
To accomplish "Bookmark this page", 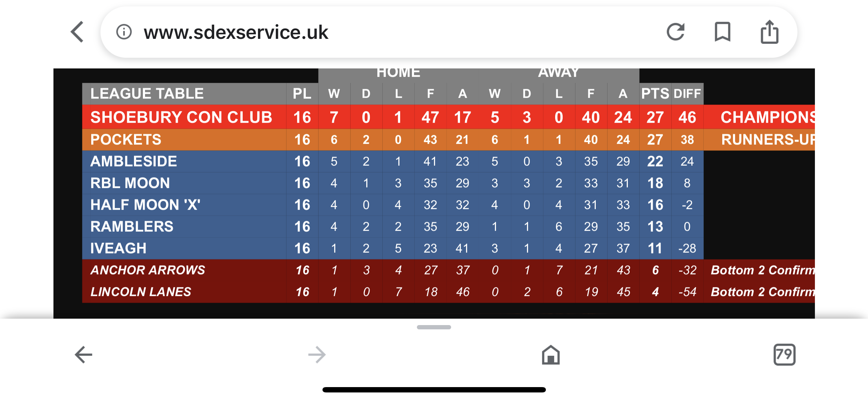I will (x=723, y=32).
